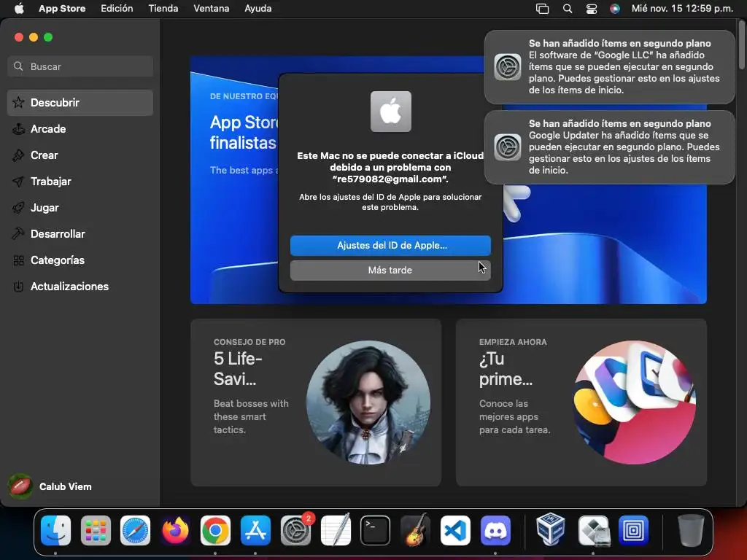
Task: Click the settings icon in the Google LLC notification
Action: click(x=508, y=66)
